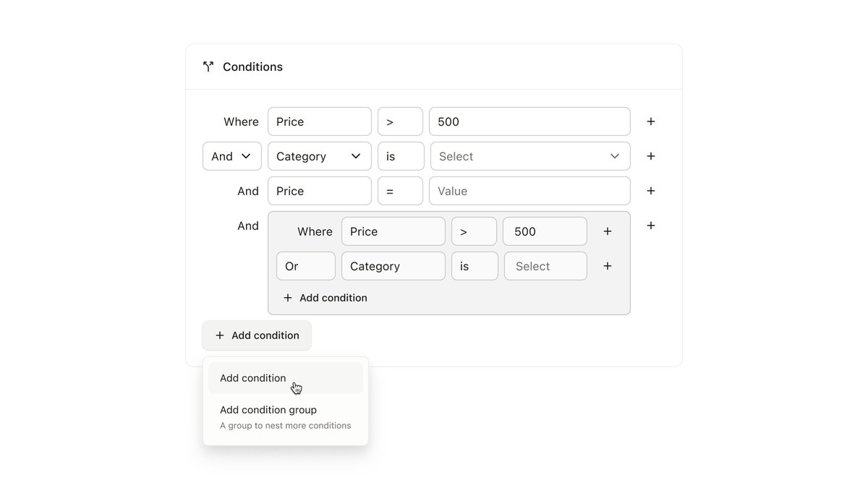Click the top row's 500 value field
868x488 pixels.
click(529, 121)
